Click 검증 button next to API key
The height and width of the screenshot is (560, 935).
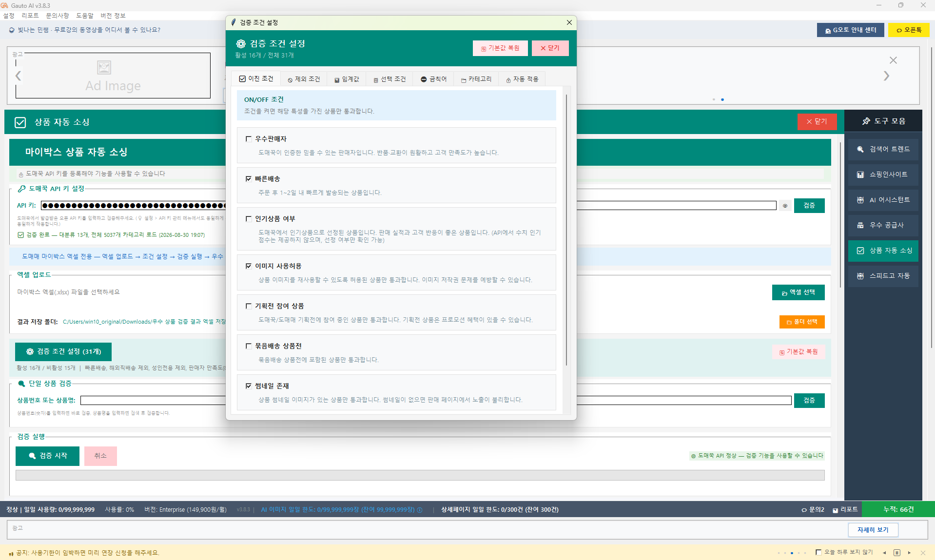(809, 206)
